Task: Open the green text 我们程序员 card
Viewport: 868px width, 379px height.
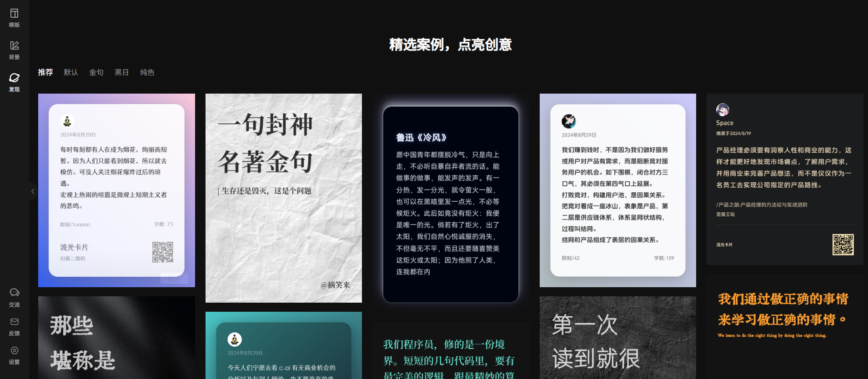Action: pos(451,351)
